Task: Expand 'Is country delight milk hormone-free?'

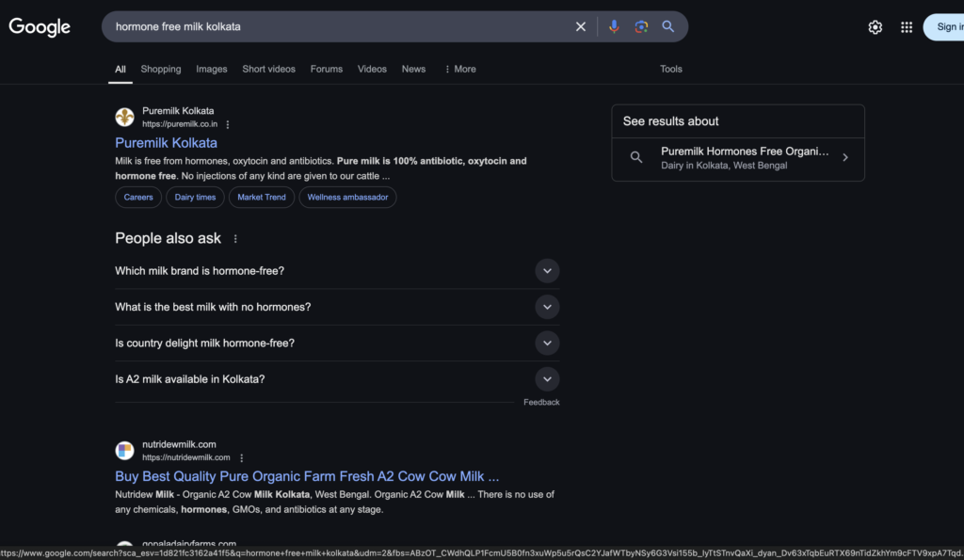Action: point(337,343)
